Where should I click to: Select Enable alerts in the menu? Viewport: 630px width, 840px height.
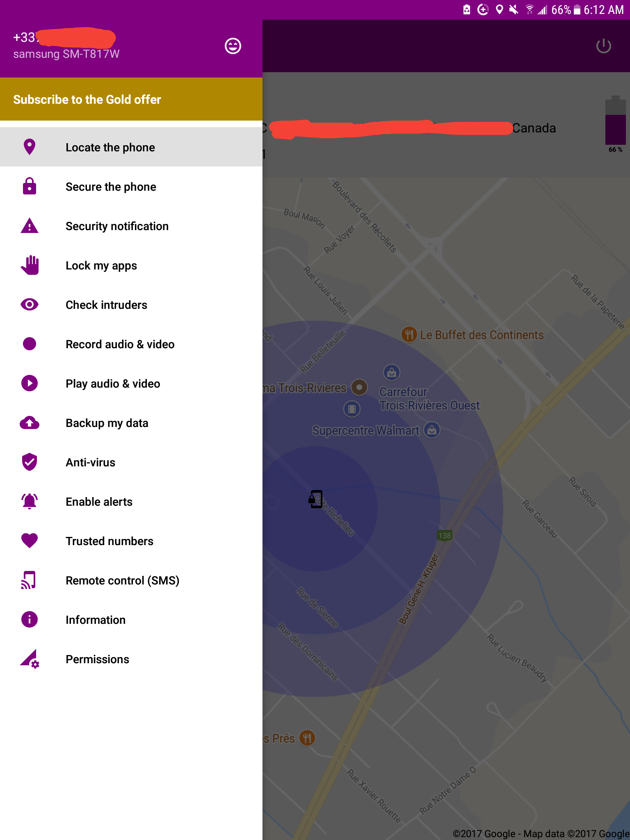click(131, 501)
